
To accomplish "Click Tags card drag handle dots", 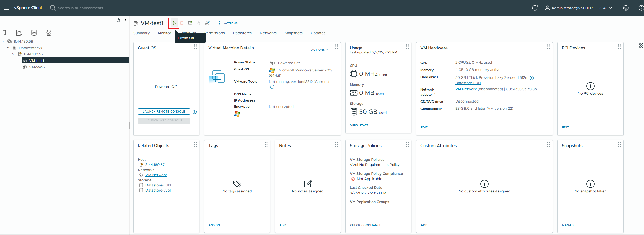I will click(x=266, y=144).
